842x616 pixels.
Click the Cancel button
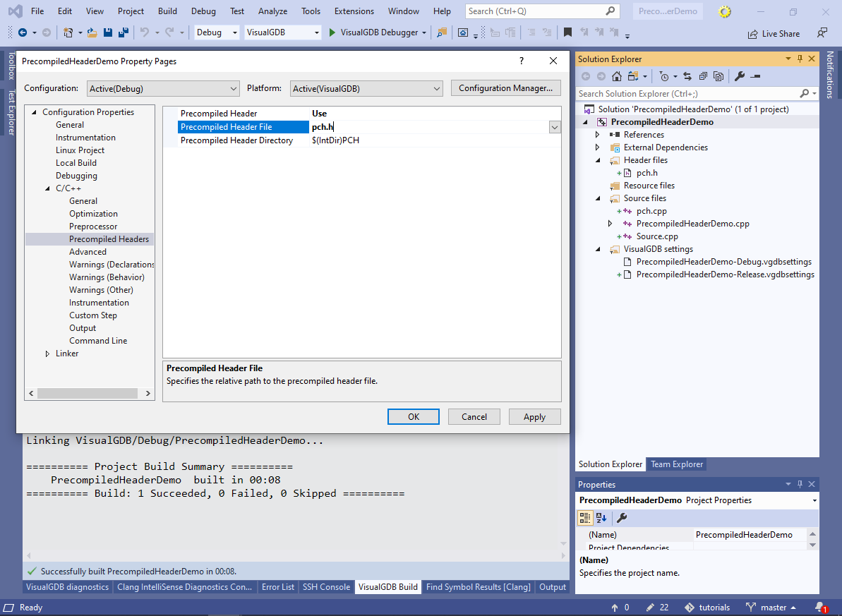474,417
